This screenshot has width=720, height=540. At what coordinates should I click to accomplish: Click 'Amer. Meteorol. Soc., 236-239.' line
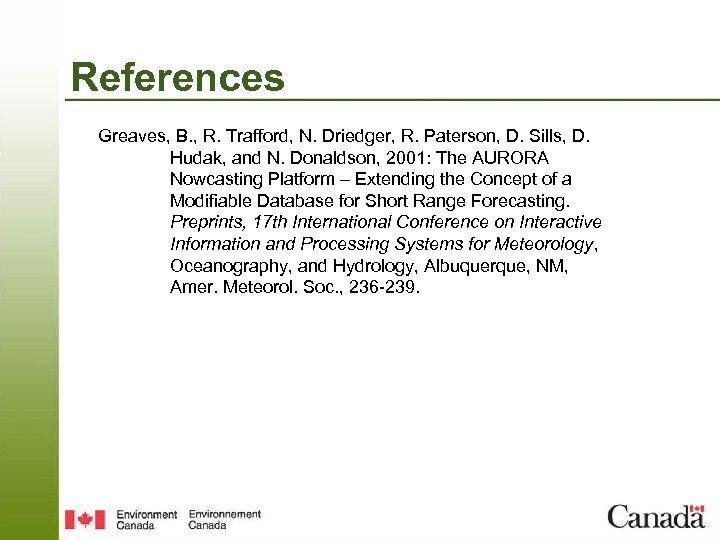(295, 287)
